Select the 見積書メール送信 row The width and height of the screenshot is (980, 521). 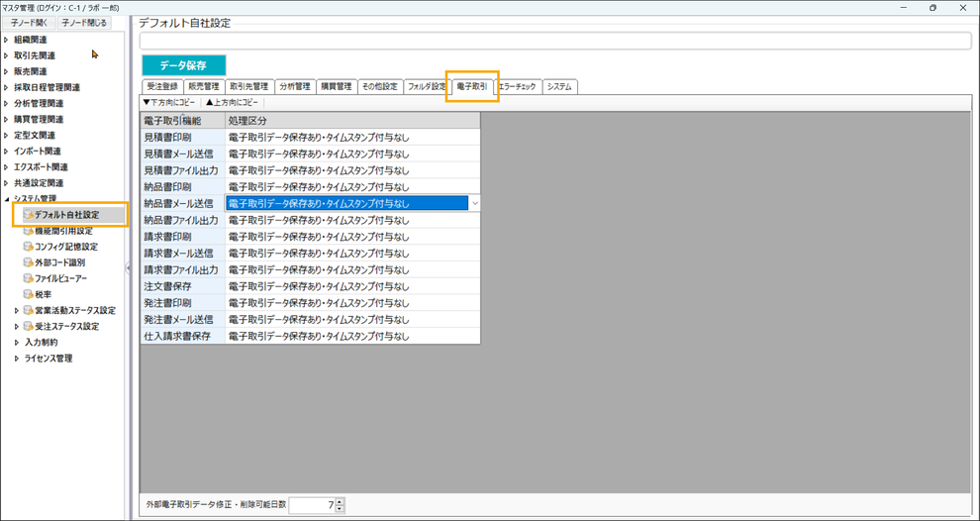[310, 154]
